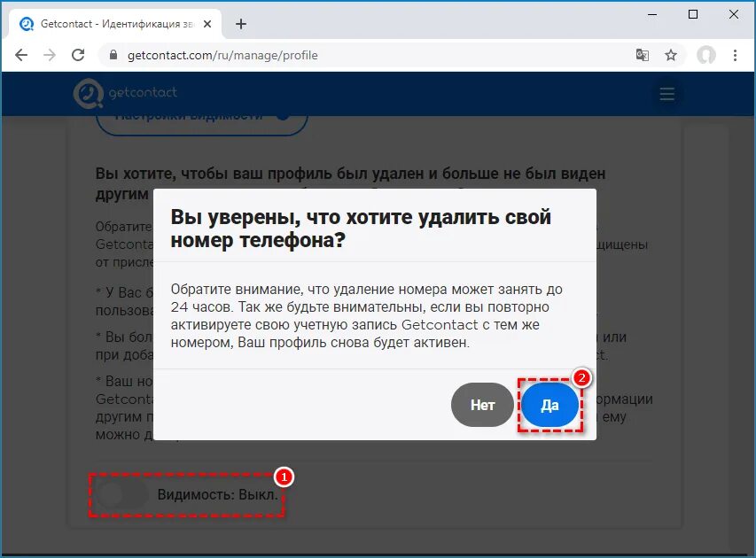Confirm deletion with the blue Да button
The height and width of the screenshot is (558, 756).
(550, 405)
